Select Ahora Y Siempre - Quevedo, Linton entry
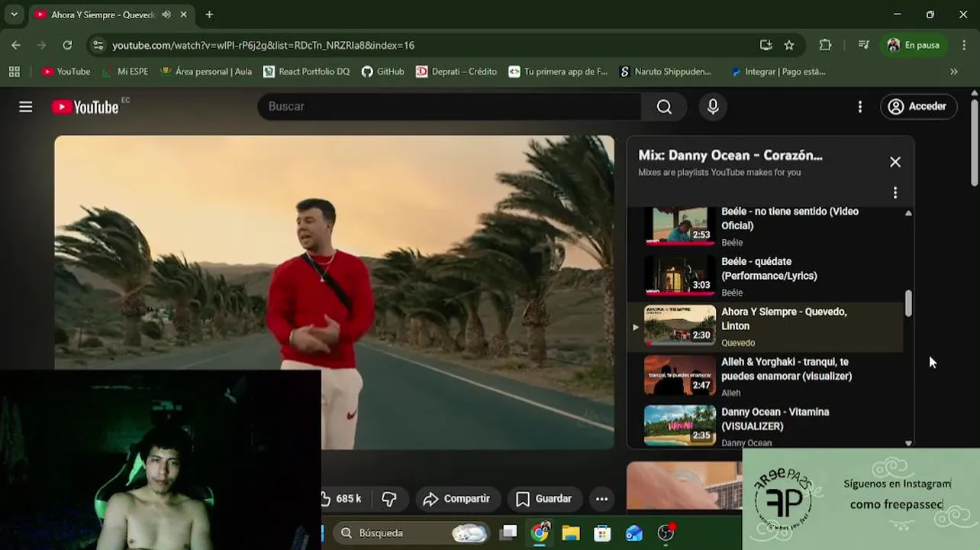980x550 pixels. coord(765,327)
